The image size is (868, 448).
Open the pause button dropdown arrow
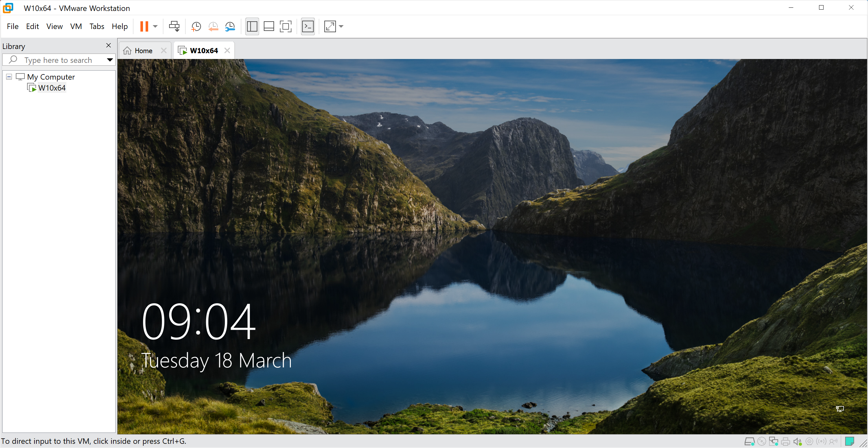click(x=155, y=26)
